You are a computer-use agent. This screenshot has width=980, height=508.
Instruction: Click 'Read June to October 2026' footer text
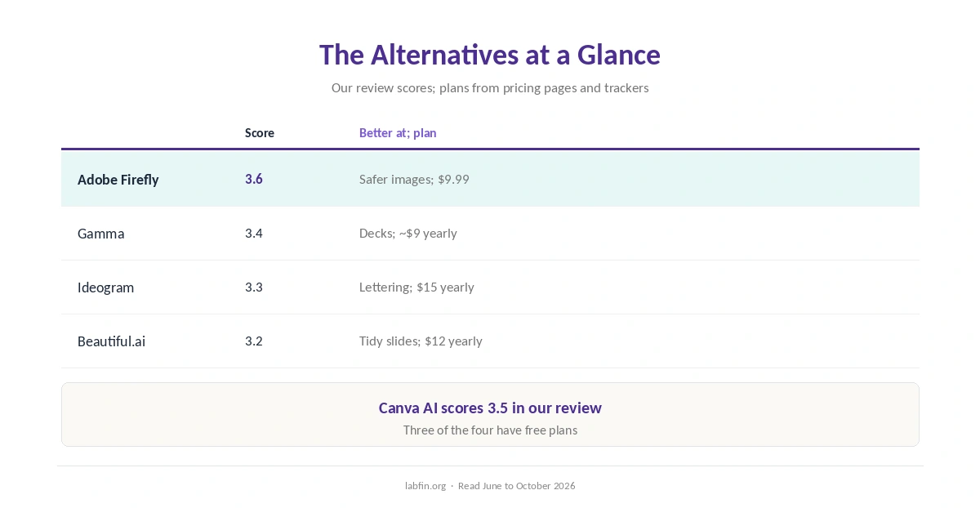[x=517, y=486]
